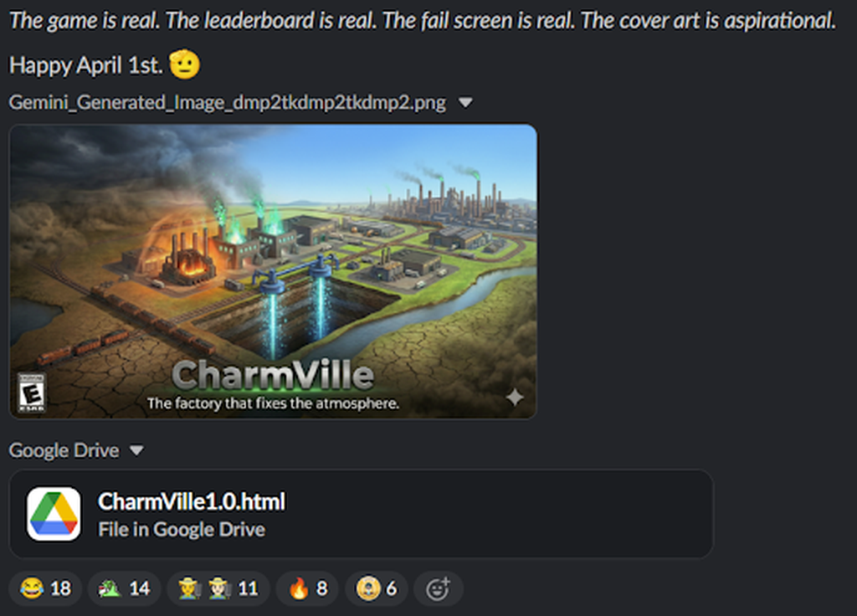This screenshot has height=616, width=857.
Task: Click the italic message about the game being real
Action: coord(423,21)
